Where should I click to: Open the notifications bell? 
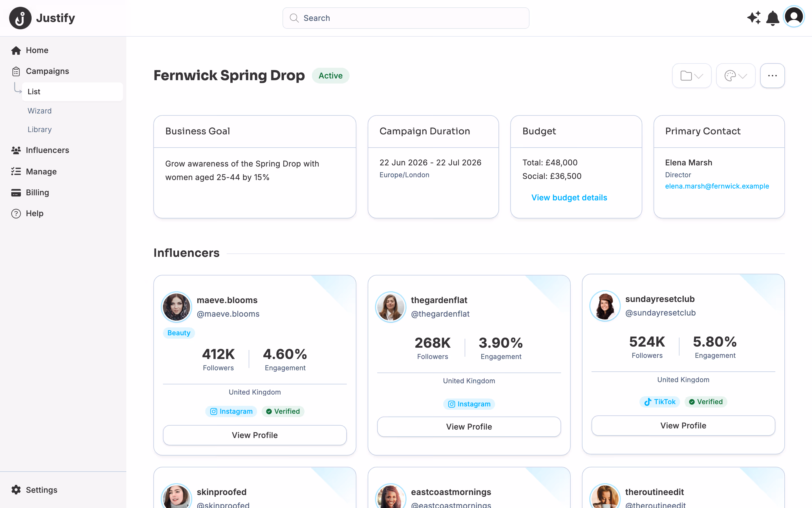(x=773, y=18)
